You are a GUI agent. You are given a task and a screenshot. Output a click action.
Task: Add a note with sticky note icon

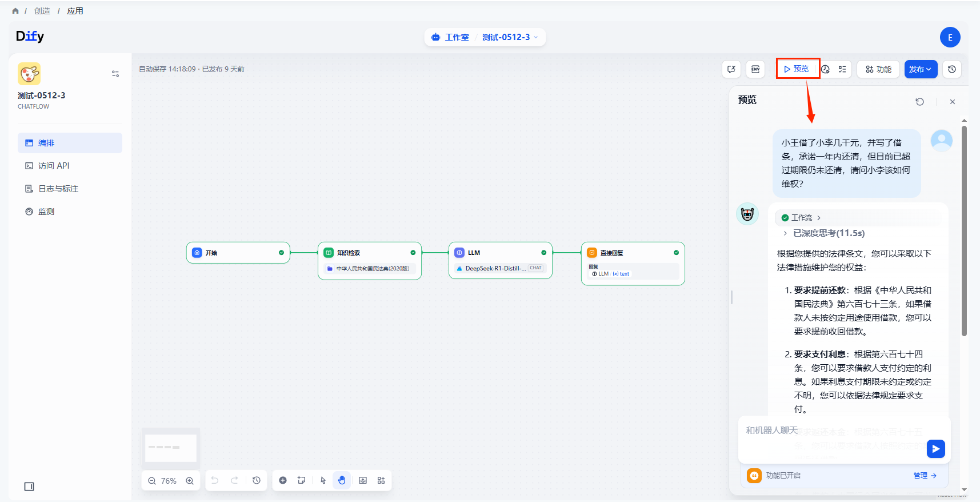coord(302,480)
